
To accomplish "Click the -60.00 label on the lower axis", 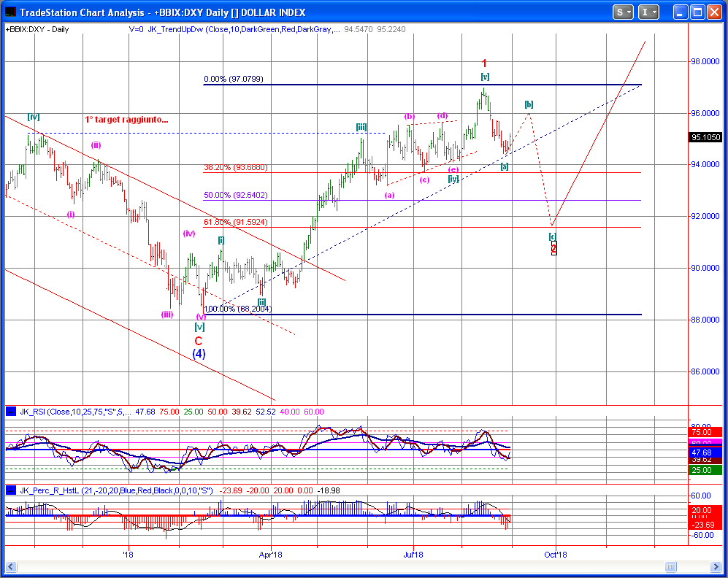I will pos(702,535).
